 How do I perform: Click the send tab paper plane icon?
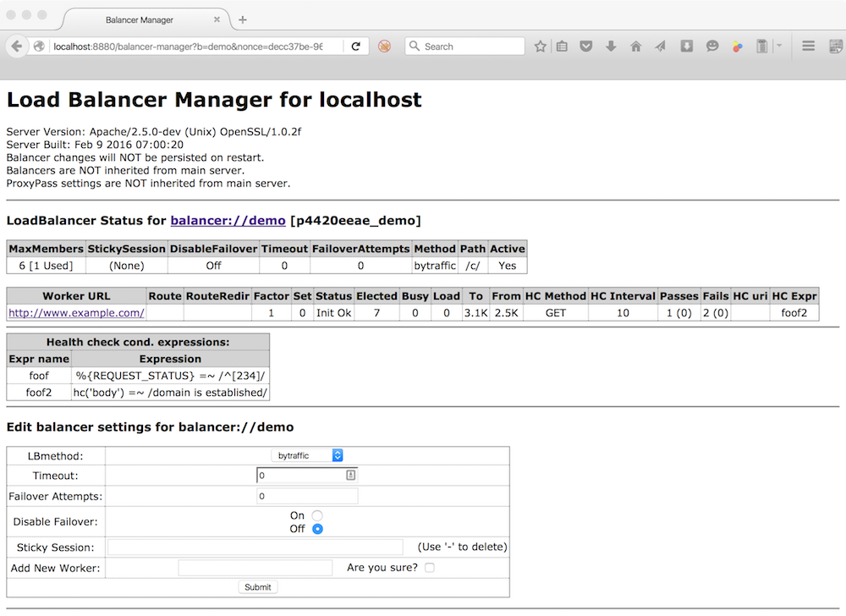661,46
